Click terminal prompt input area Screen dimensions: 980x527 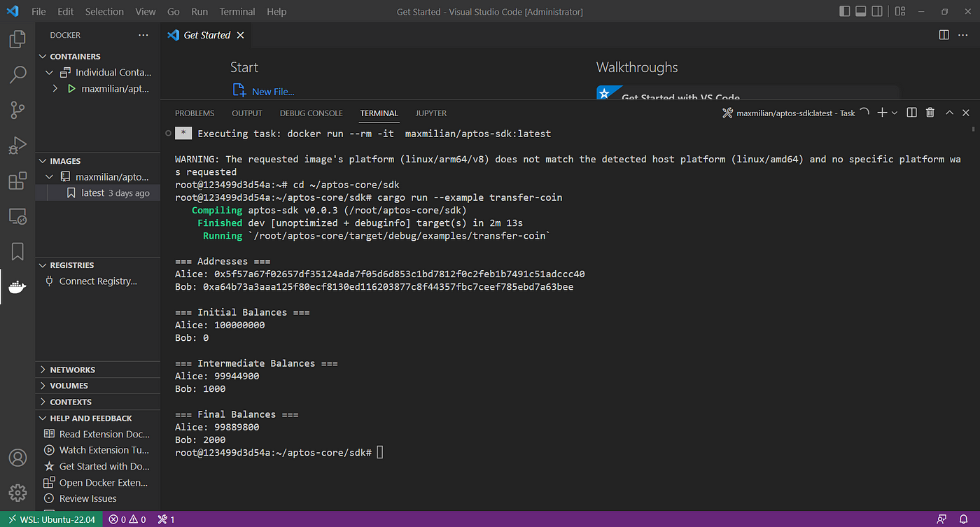click(x=380, y=453)
